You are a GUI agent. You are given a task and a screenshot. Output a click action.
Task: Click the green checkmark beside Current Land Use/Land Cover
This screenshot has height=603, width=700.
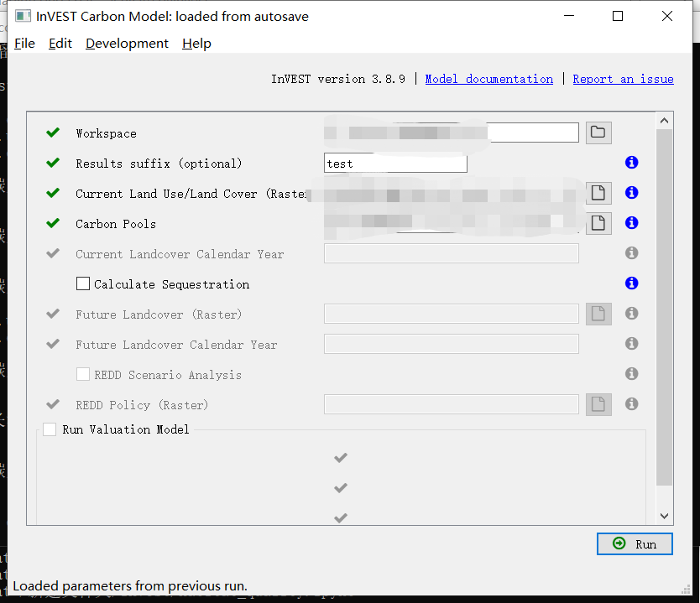pyautogui.click(x=53, y=193)
